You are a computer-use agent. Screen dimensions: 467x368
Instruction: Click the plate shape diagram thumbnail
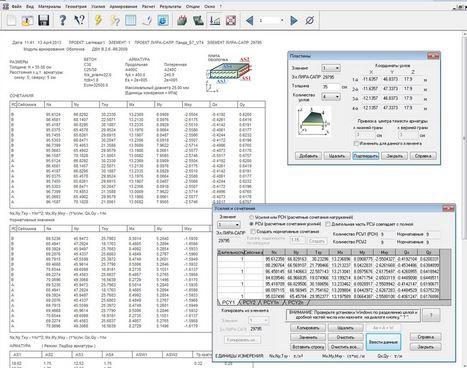[313, 121]
